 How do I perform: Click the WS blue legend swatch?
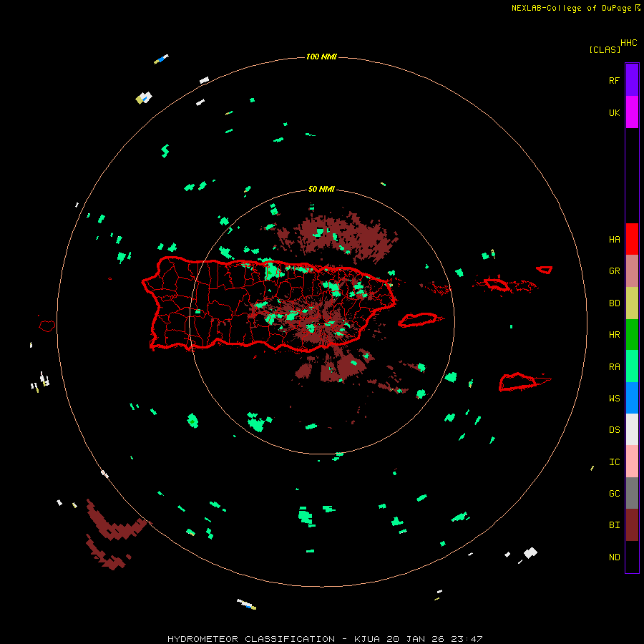click(x=632, y=398)
